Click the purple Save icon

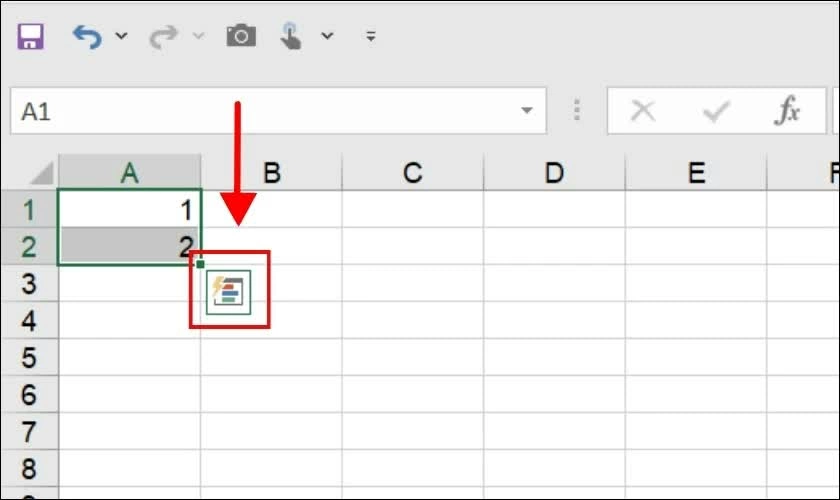pyautogui.click(x=30, y=36)
